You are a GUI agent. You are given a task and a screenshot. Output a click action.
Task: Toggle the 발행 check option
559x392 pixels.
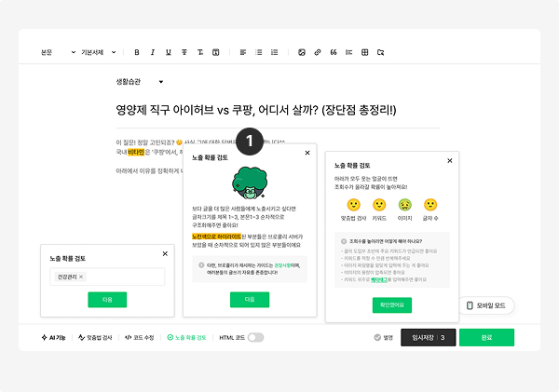pos(384,337)
